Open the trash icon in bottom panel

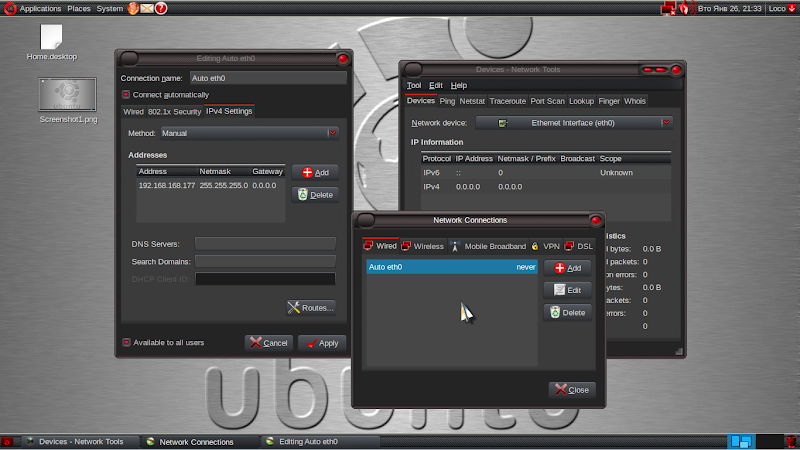(791, 442)
